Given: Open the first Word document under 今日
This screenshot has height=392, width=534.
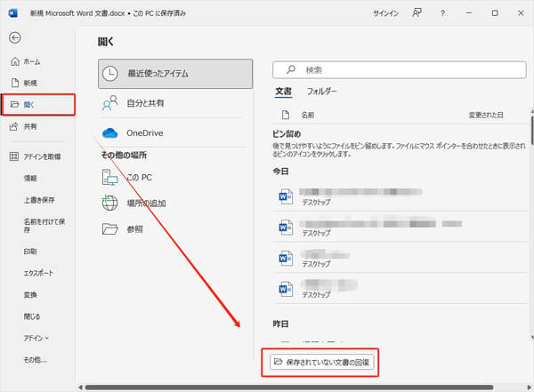Looking at the screenshot, I should point(400,196).
